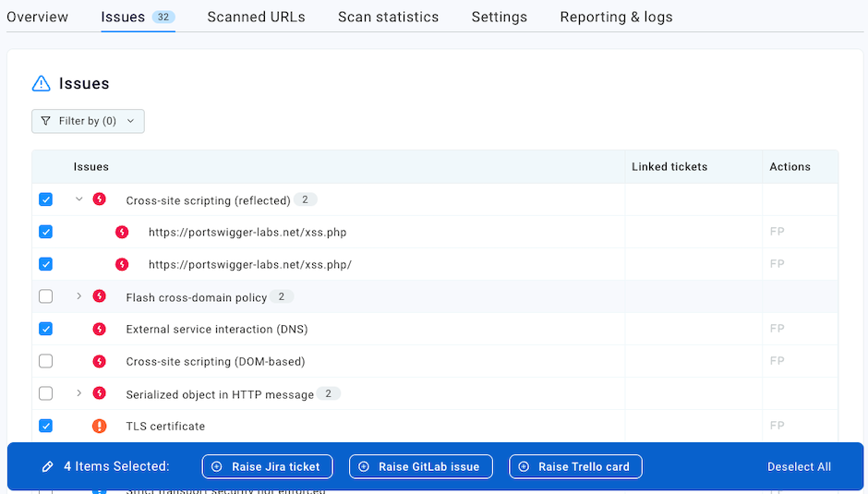This screenshot has width=868, height=494.
Task: Click Flash cross-domain policy issue name
Action: pos(196,298)
